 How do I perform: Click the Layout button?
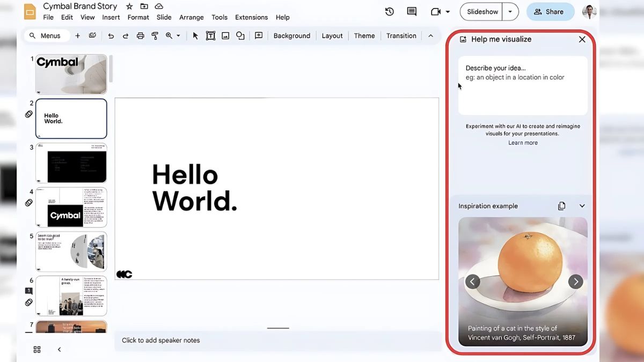(332, 36)
